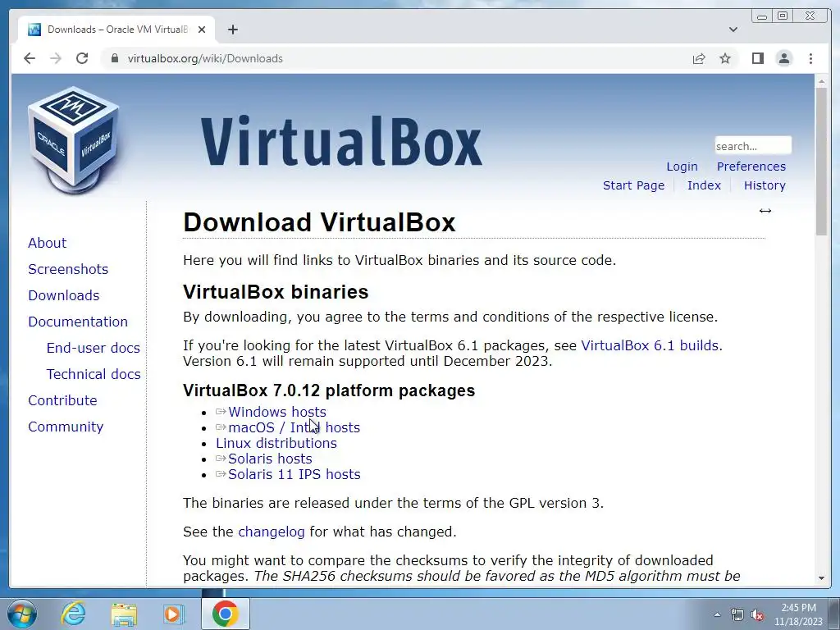Open Community in sidebar
Screen dimensions: 840x630
(66, 427)
